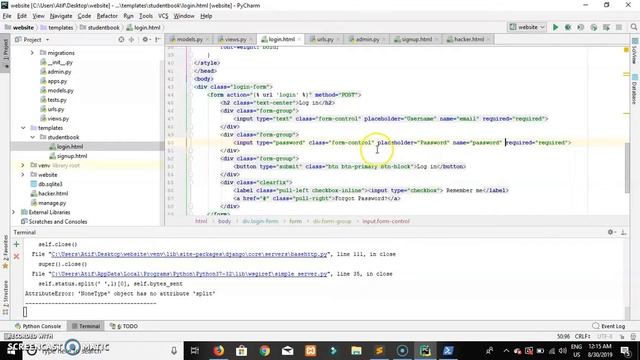
Task: Hide the Project panel
Action: tap(158, 40)
